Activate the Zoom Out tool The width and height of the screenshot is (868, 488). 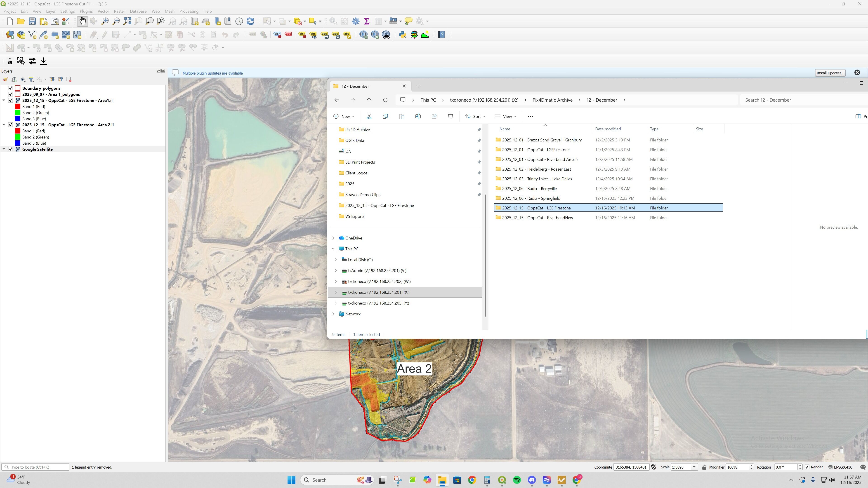116,21
